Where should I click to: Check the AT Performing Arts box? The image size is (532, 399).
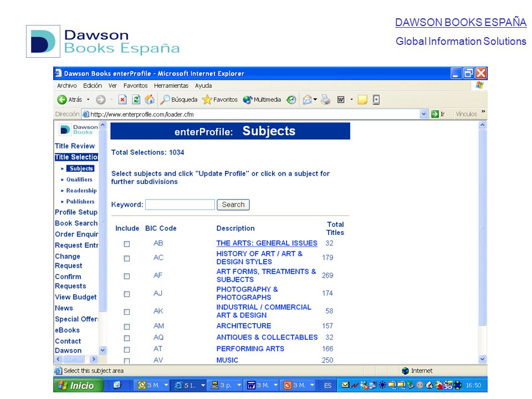127,350
